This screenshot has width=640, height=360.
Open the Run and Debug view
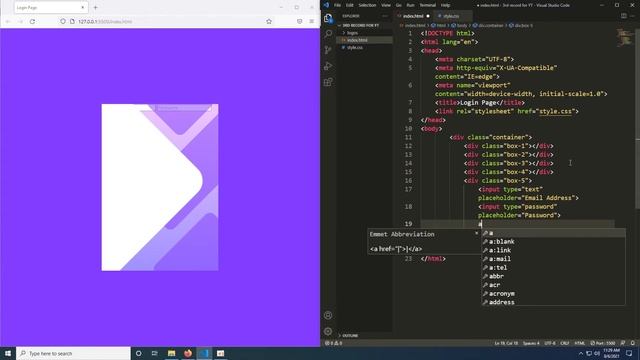[328, 66]
